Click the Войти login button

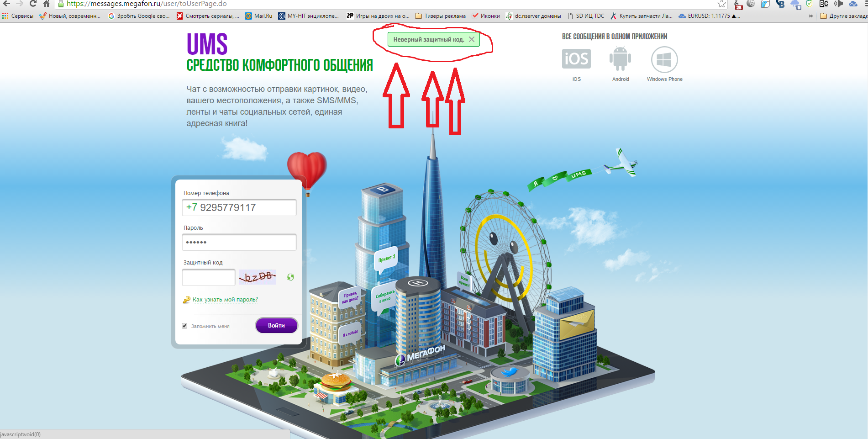tap(276, 325)
